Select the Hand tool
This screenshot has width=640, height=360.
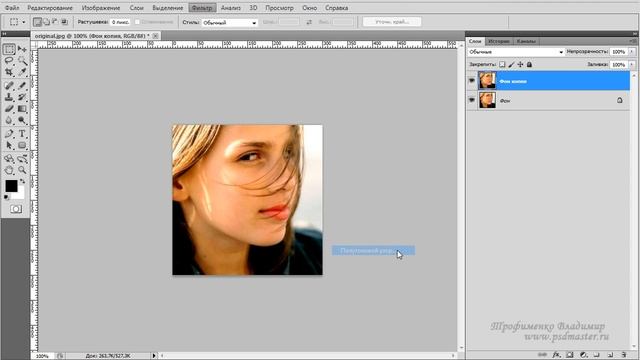(9, 170)
